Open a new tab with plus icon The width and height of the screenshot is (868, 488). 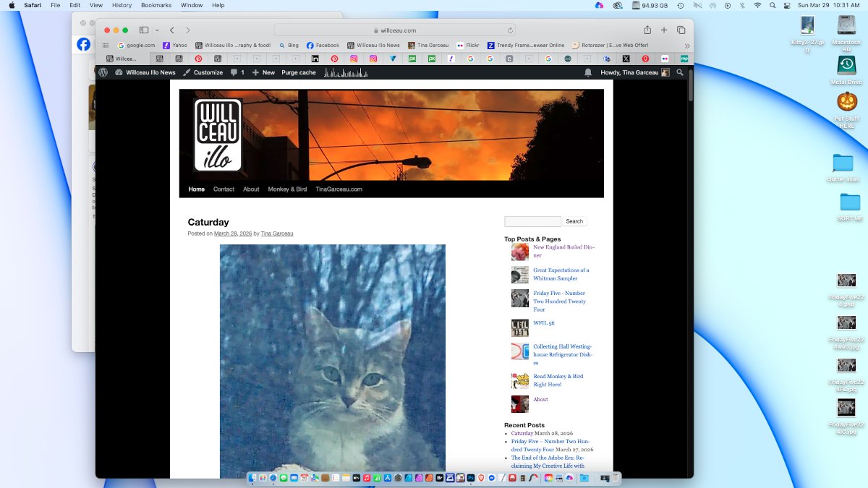click(x=664, y=30)
